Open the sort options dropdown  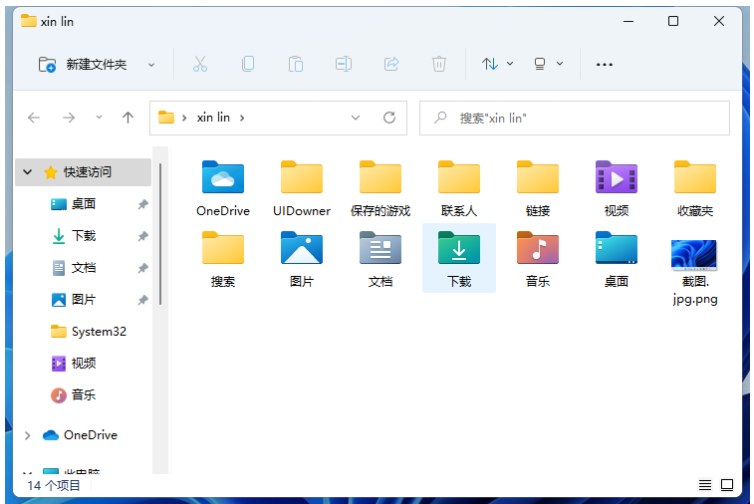tap(497, 64)
